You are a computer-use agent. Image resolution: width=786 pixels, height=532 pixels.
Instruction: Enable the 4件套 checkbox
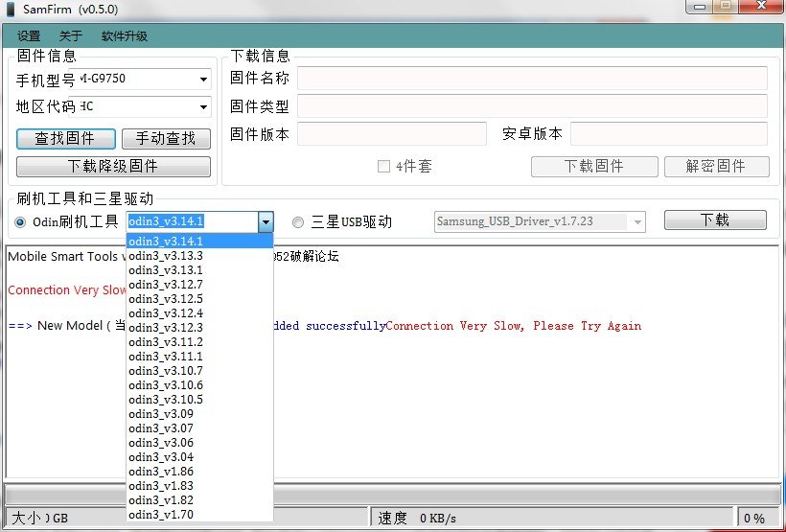pos(383,166)
